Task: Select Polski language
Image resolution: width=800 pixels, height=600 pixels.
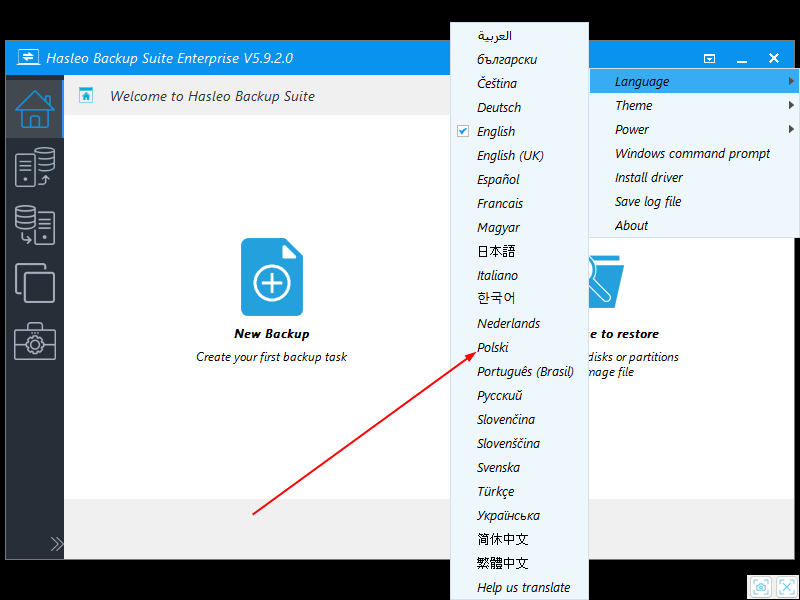Action: [x=519, y=347]
